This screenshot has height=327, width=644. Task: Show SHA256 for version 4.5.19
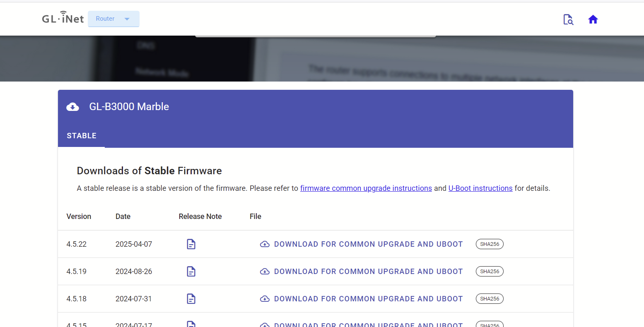point(490,272)
